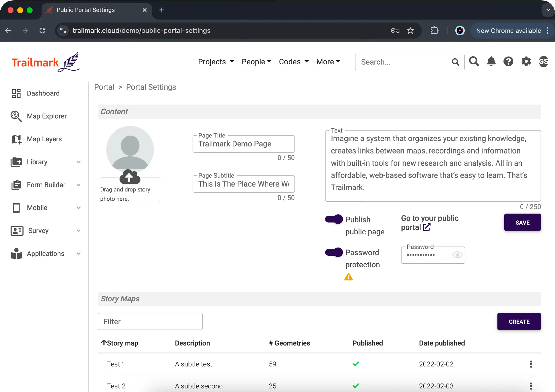Open a new browser tab

[162, 10]
